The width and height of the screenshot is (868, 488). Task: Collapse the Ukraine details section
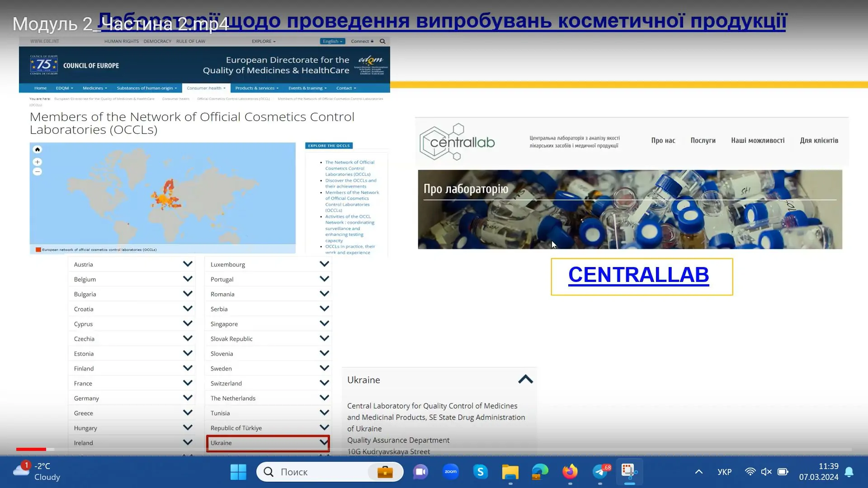click(525, 380)
